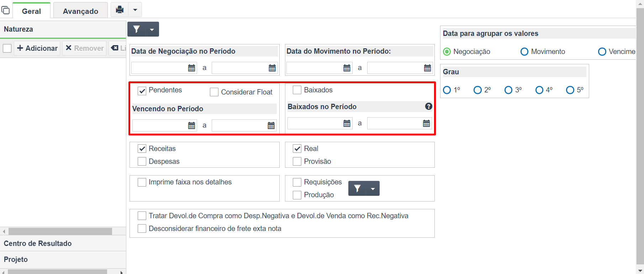This screenshot has width=644, height=274.
Task: Expand the printer options dropdown arrow
Action: pyautogui.click(x=135, y=10)
